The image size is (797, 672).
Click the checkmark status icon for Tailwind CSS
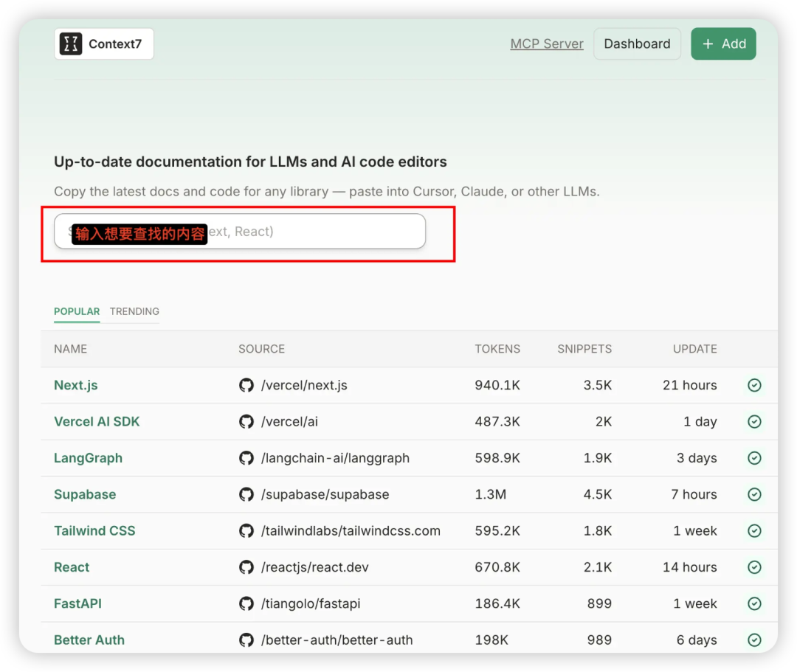[754, 531]
